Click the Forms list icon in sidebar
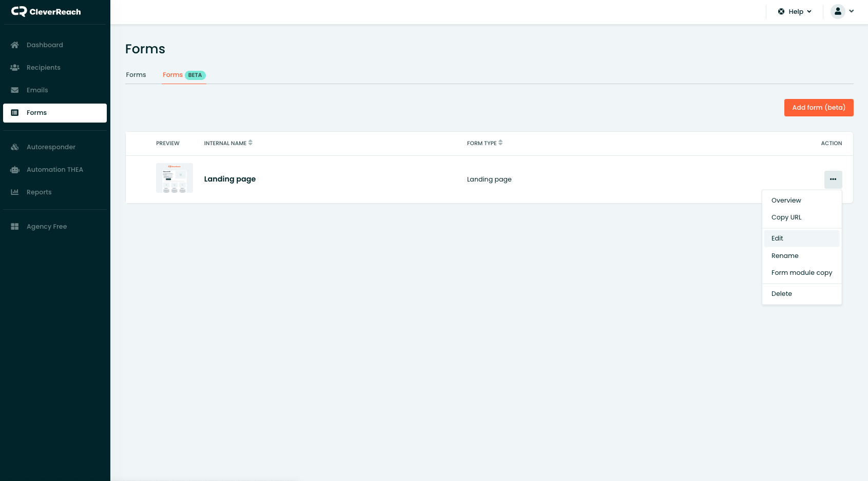The image size is (868, 481). click(x=15, y=113)
